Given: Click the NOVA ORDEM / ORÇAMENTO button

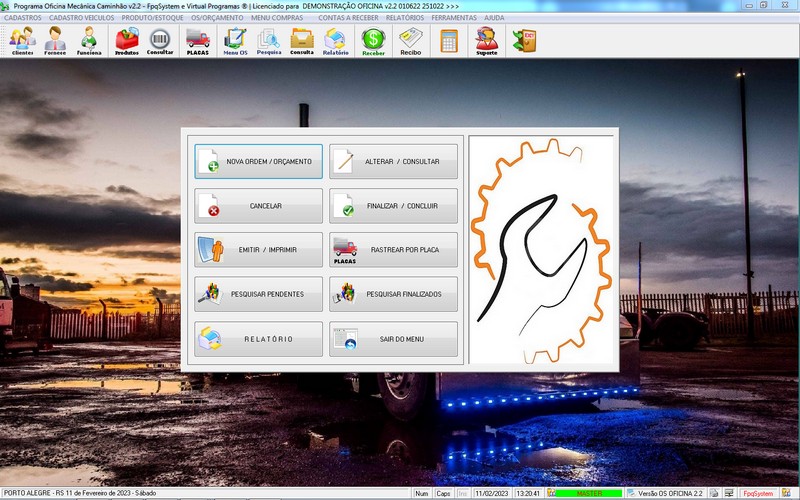Looking at the screenshot, I should 258,161.
